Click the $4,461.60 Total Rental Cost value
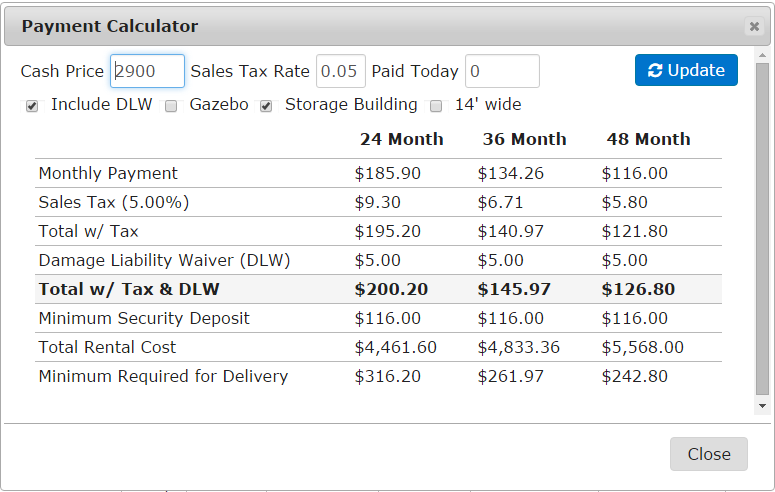775x492 pixels. coord(395,348)
